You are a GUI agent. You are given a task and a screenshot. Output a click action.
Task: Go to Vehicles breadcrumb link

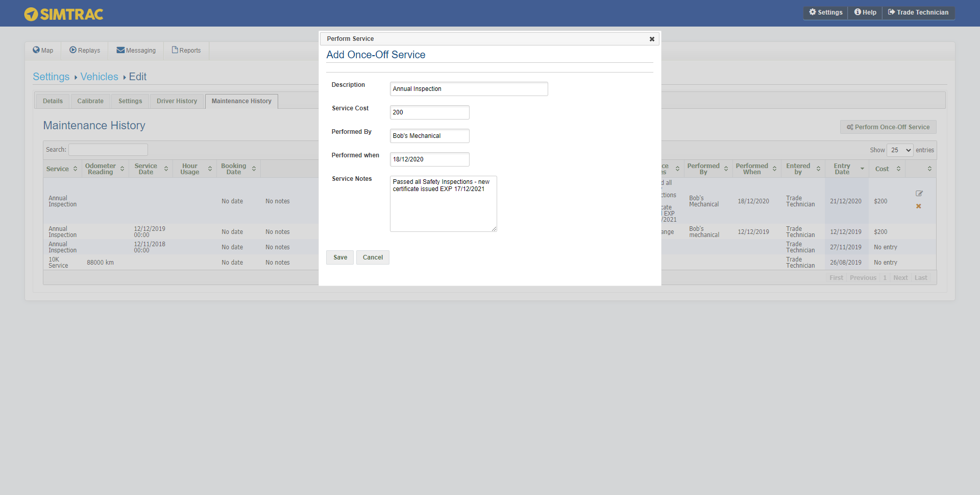(99, 77)
